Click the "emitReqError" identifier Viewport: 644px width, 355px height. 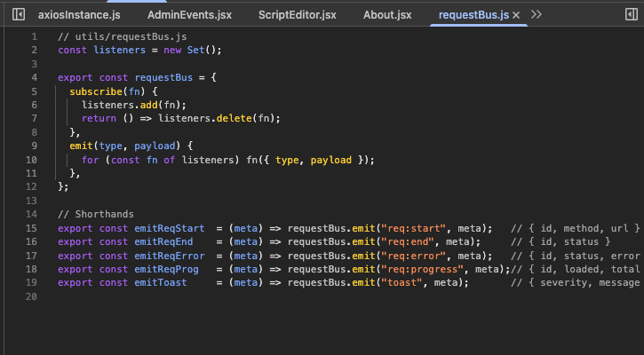point(169,256)
